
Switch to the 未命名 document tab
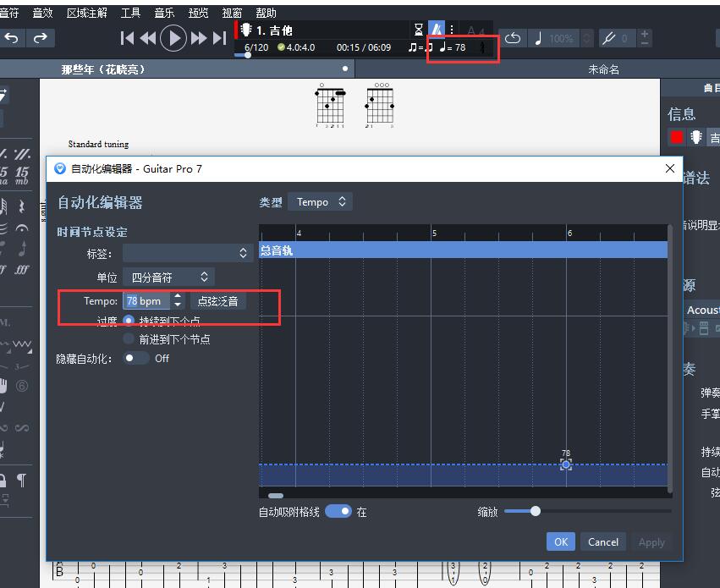[603, 69]
